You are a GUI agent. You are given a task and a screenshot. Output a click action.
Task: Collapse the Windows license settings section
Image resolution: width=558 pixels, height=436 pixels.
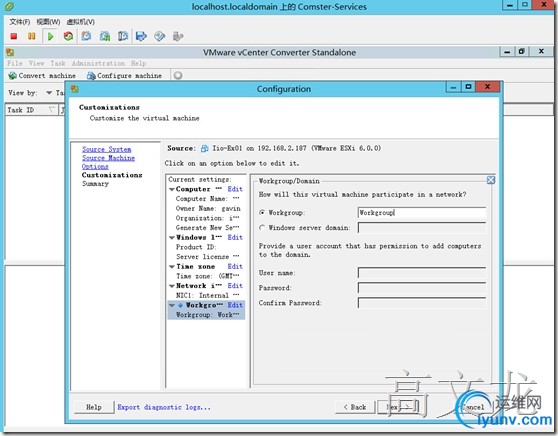tap(172, 238)
